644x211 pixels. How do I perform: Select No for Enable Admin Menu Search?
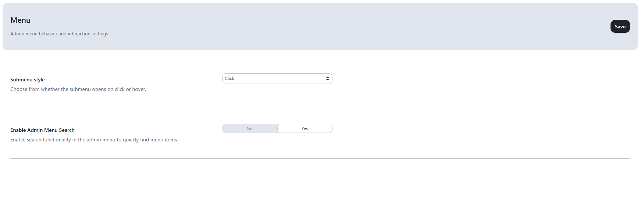click(x=250, y=129)
